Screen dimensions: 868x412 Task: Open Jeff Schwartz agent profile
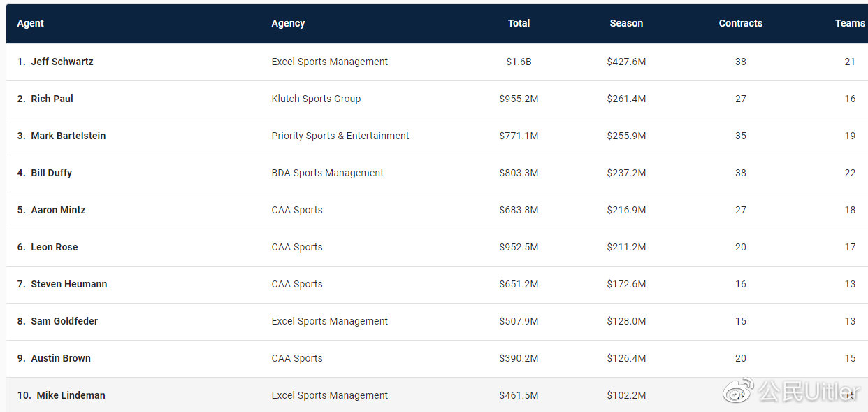click(62, 62)
